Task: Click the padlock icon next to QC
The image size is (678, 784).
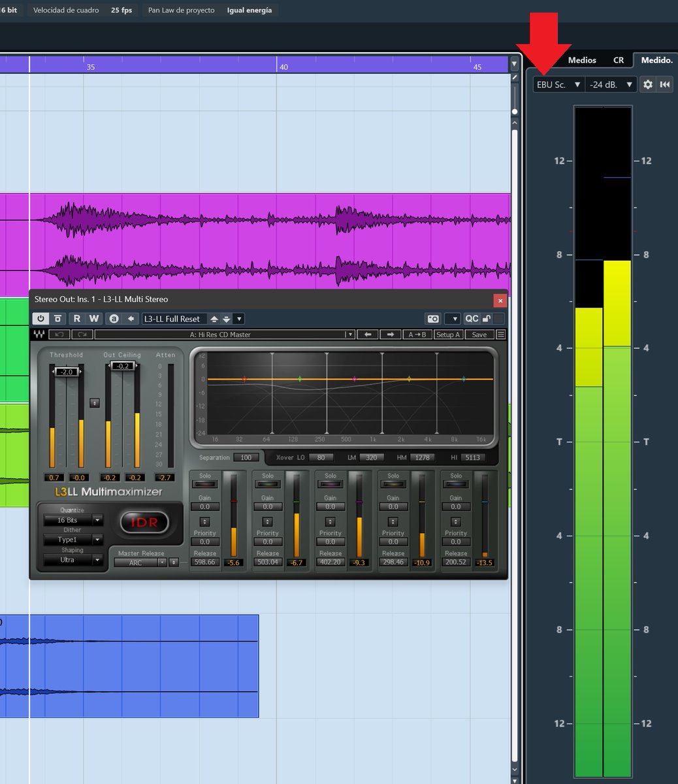Action: (x=487, y=319)
